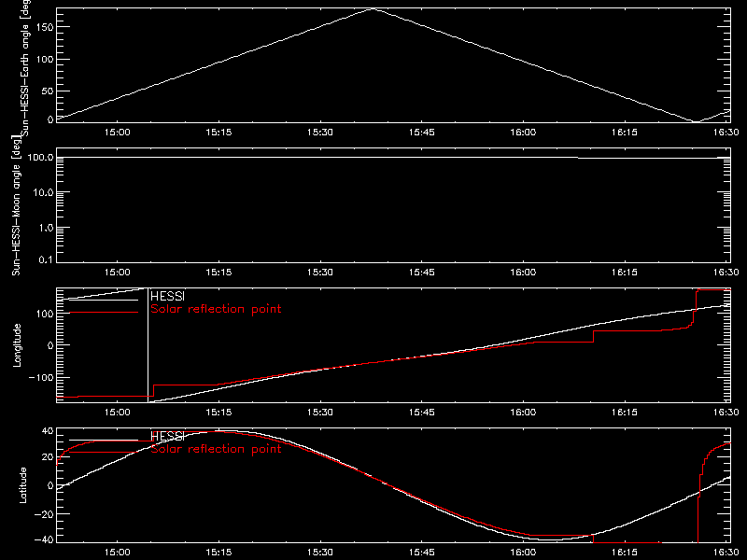
Task: Click 15:45 label under Moon angle plot
Action: click(422, 272)
